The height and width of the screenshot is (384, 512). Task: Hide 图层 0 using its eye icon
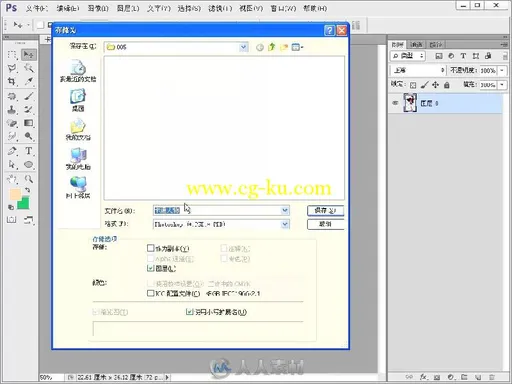395,103
